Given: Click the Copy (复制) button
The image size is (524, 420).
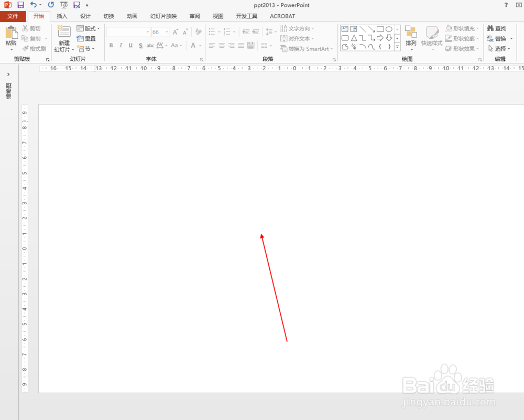Looking at the screenshot, I should coord(31,38).
